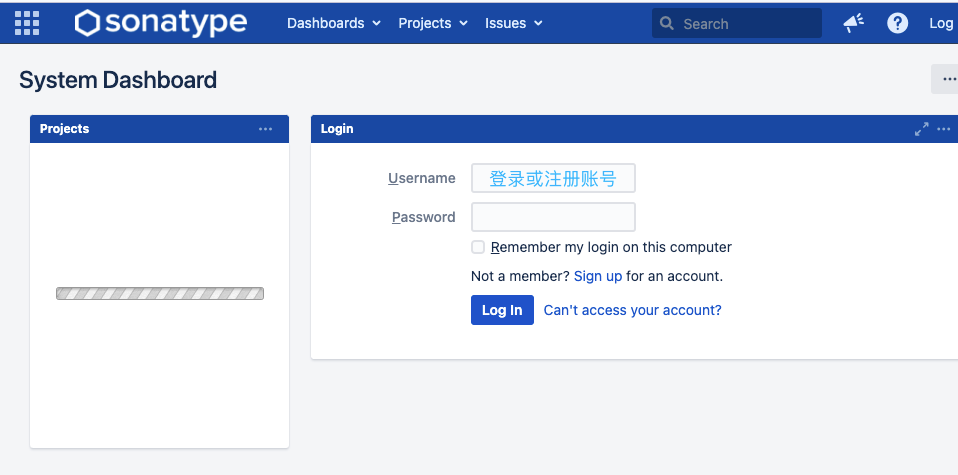Click the feedback megaphone icon
Image resolution: width=958 pixels, height=475 pixels.
coord(854,23)
